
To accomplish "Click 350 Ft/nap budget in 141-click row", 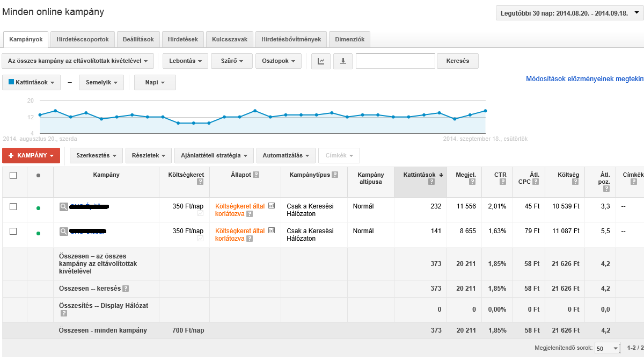I will (x=188, y=231).
